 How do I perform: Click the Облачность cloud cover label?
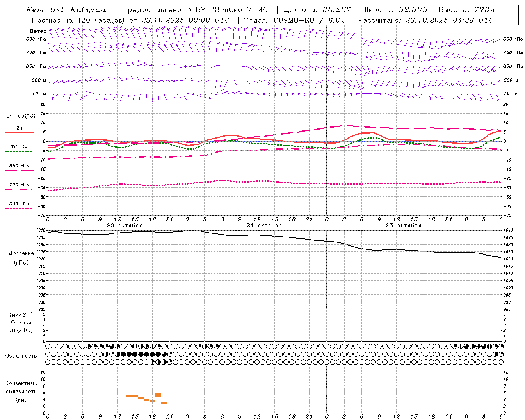click(x=21, y=356)
